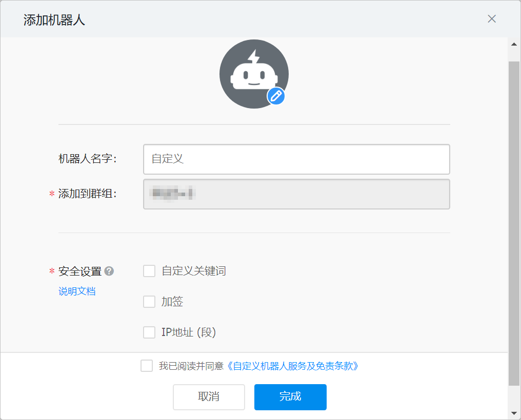Screen dimensions: 521x420
Task: Open the security settings help icon
Action: tap(109, 271)
